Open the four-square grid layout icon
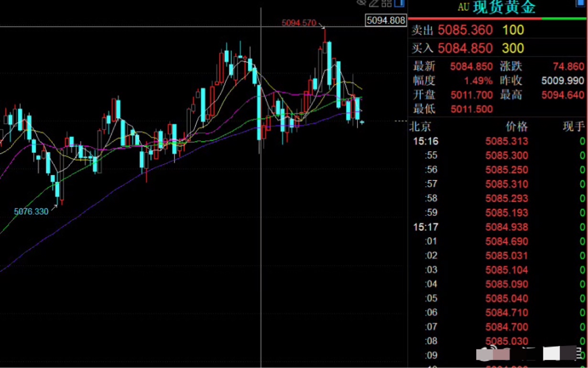The image size is (588, 368). 387,3
